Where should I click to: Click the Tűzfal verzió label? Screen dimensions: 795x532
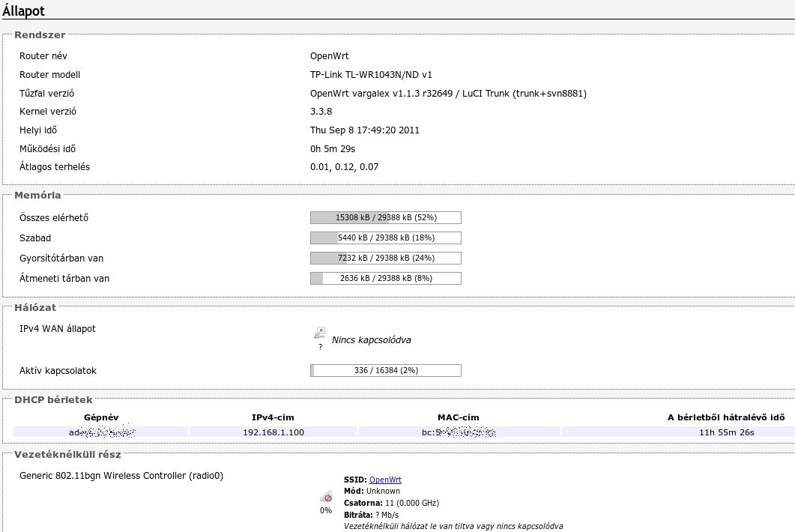(x=46, y=94)
